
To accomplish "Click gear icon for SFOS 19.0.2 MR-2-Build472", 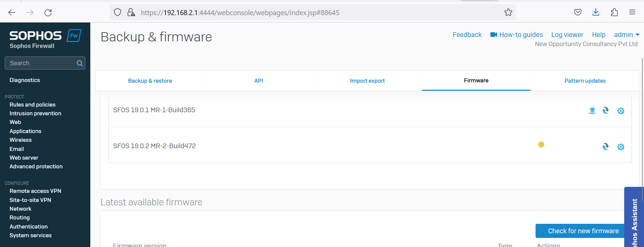I will pos(620,147).
